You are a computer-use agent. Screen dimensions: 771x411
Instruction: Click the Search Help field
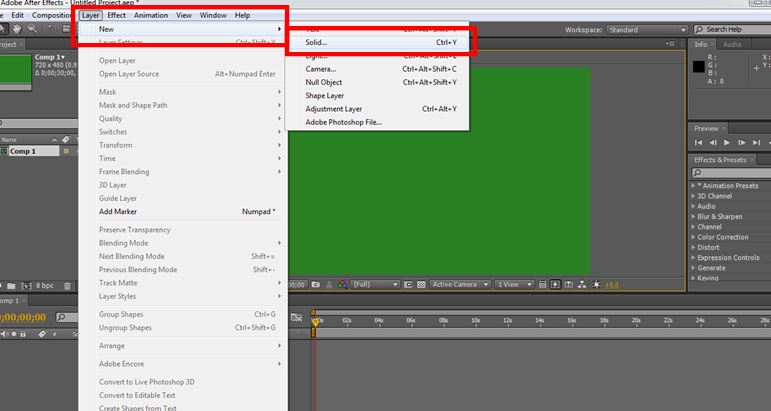pyautogui.click(x=733, y=29)
